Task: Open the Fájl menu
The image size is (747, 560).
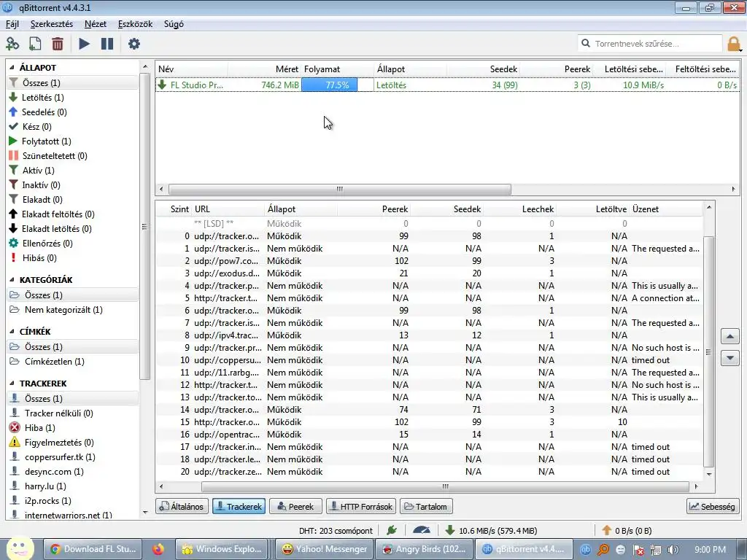Action: tap(12, 24)
